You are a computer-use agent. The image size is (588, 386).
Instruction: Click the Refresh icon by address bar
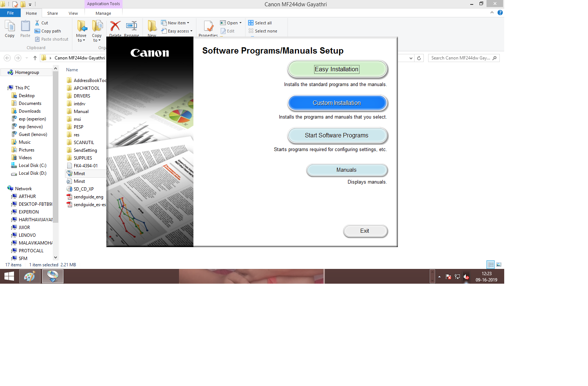click(419, 58)
